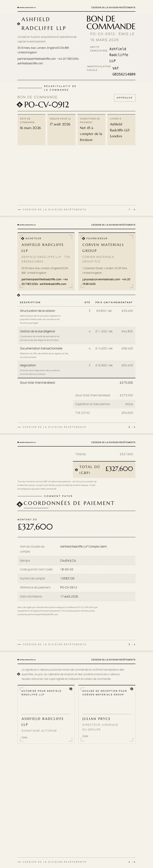Select the Livrer à card
Screen dimensions: 153x868
[x=121, y=130]
